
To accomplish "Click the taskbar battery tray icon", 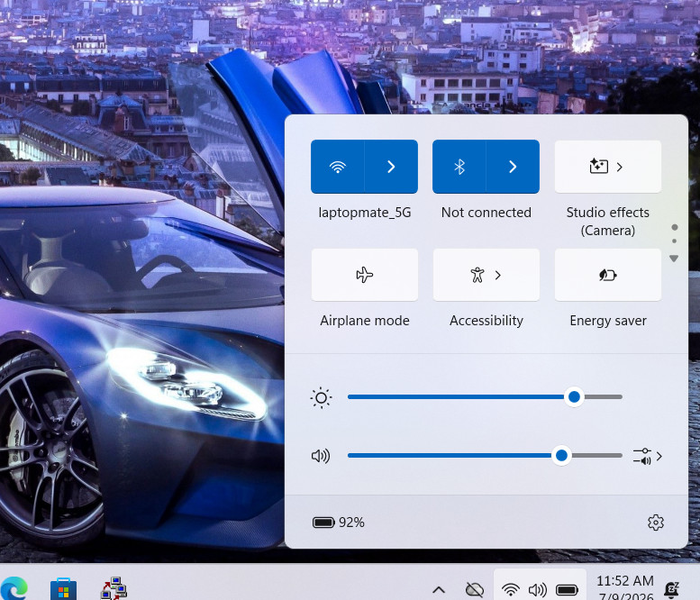I will pyautogui.click(x=567, y=590).
